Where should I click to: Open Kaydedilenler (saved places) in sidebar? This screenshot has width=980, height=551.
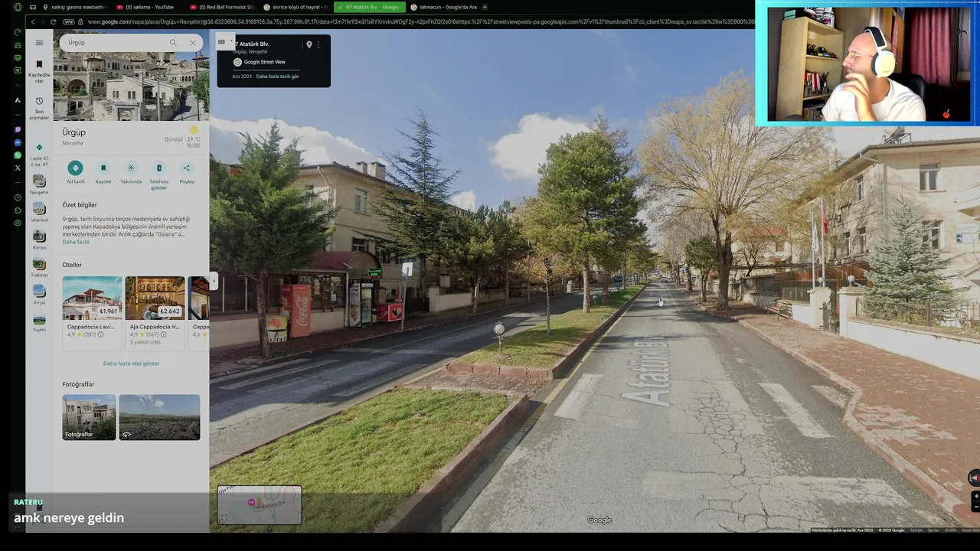tap(39, 71)
